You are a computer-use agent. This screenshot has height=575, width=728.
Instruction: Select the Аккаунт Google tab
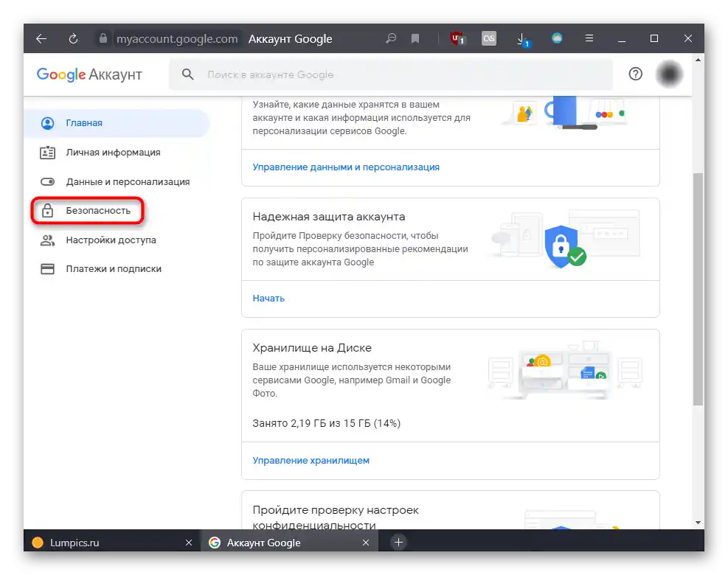coord(289,543)
